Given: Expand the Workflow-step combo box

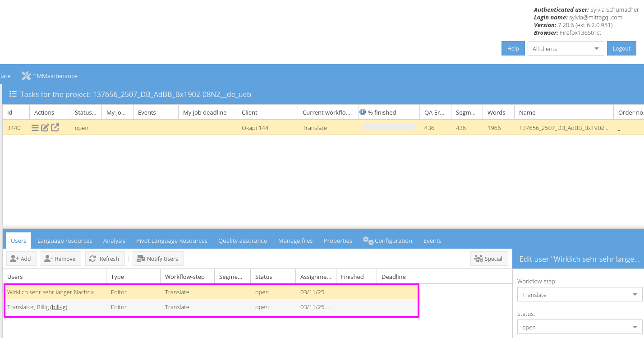Looking at the screenshot, I should [635, 295].
